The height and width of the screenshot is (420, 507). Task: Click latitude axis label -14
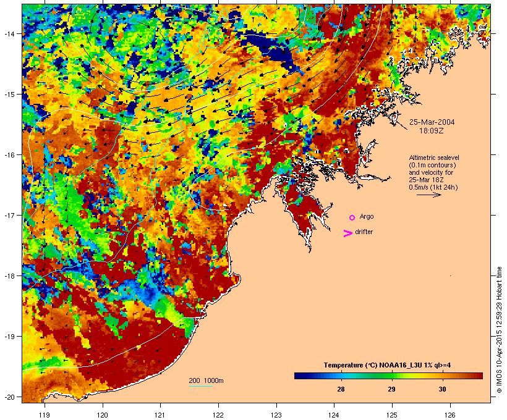(9, 33)
